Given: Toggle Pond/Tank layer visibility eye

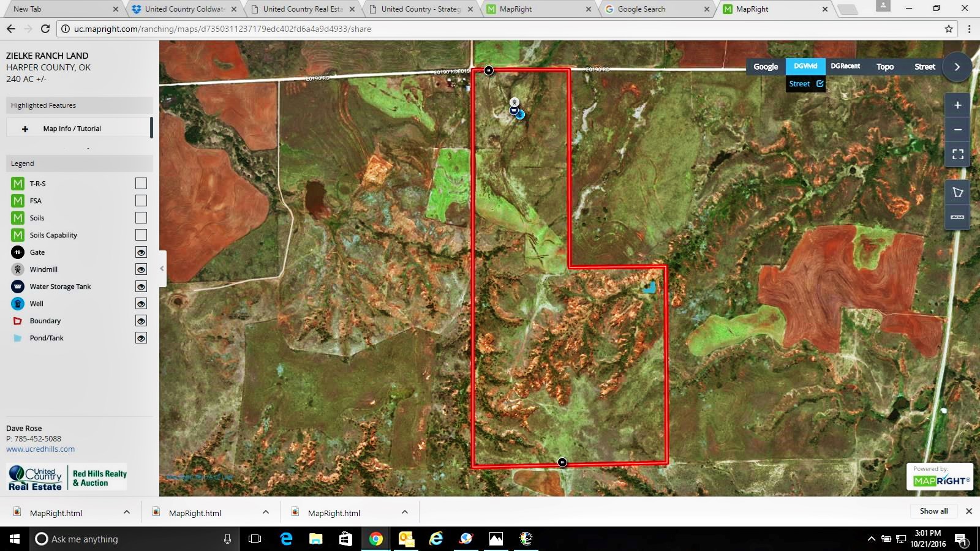Looking at the screenshot, I should (x=141, y=338).
